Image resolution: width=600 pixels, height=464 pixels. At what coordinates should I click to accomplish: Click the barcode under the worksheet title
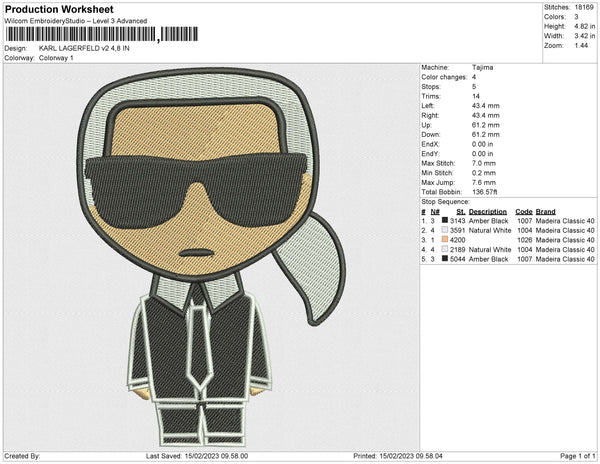(102, 34)
